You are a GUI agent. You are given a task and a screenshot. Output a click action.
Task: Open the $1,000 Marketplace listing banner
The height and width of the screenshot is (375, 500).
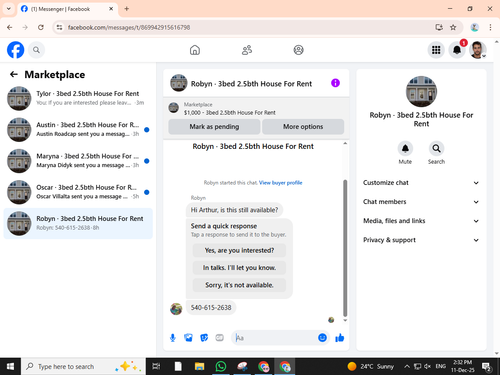256,108
